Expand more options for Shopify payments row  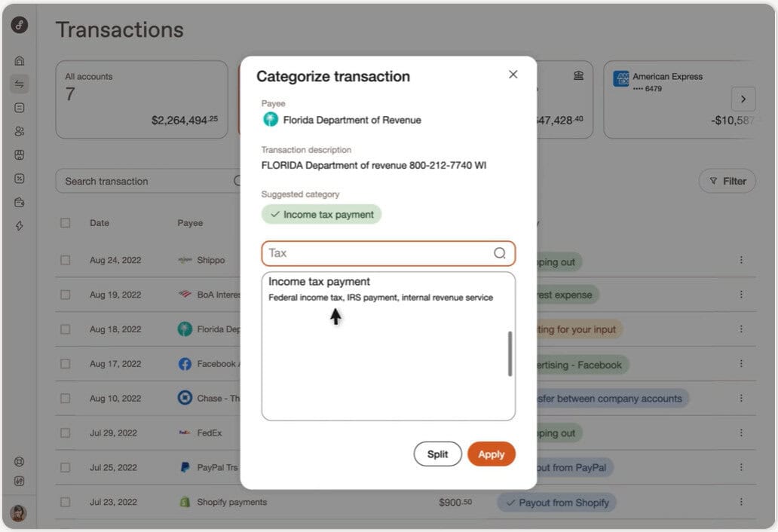coord(741,502)
